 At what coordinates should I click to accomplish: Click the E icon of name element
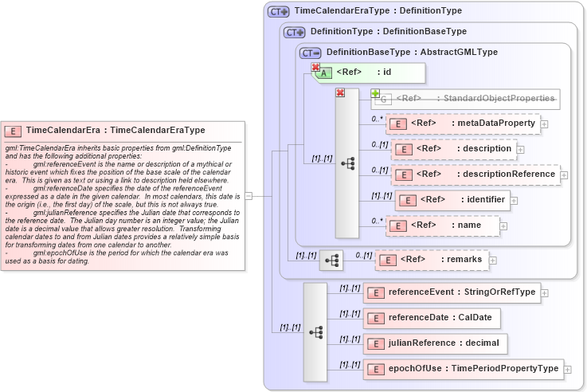pos(398,225)
